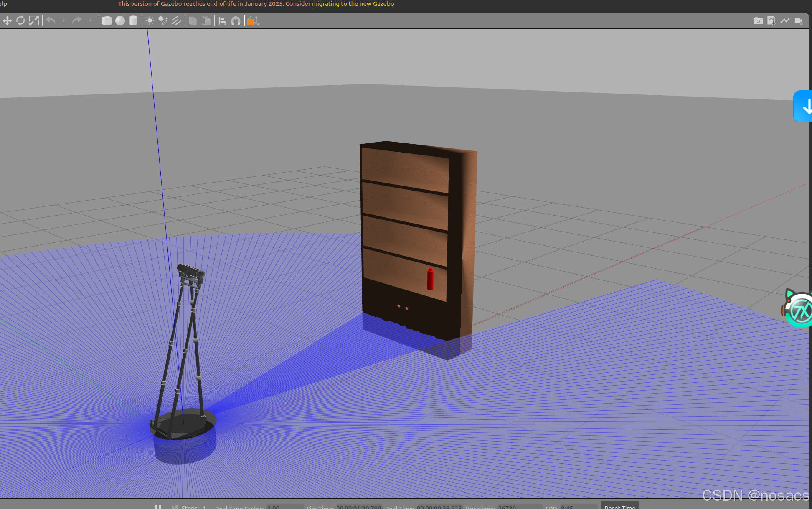Insert a cylinder shape
The width and height of the screenshot is (812, 509).
(x=133, y=21)
